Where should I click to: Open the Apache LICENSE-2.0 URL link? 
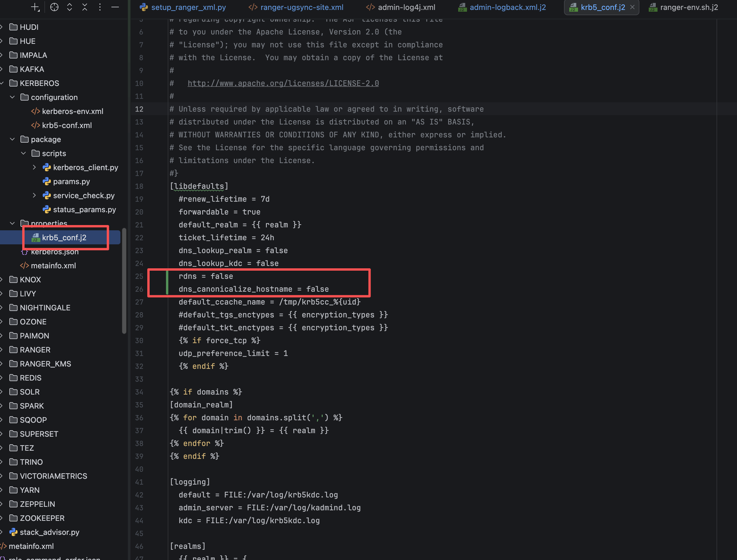click(283, 83)
